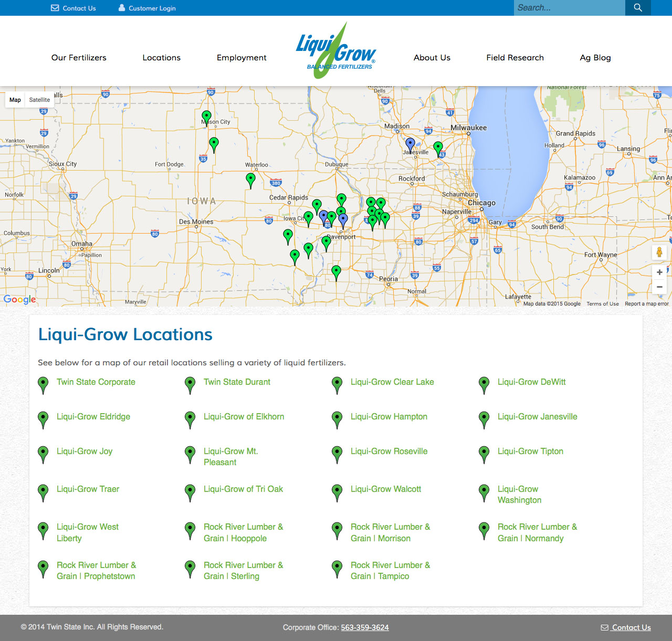Click the person icon beside Customer Login
The width and height of the screenshot is (672, 641).
(x=122, y=8)
